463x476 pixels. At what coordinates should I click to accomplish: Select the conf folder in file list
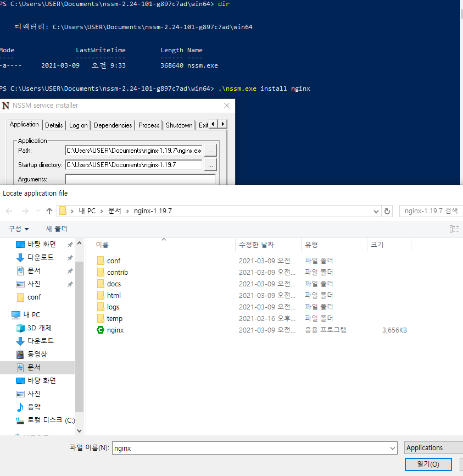coord(114,261)
